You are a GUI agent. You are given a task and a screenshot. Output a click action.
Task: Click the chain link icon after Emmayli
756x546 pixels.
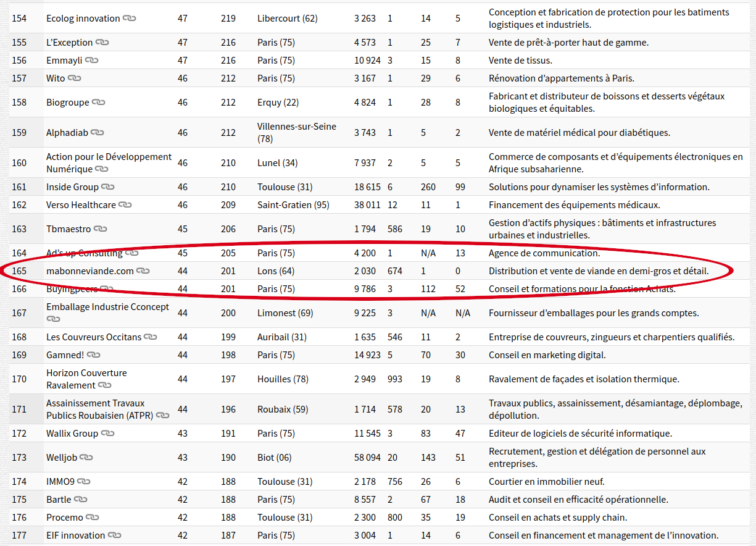(92, 61)
